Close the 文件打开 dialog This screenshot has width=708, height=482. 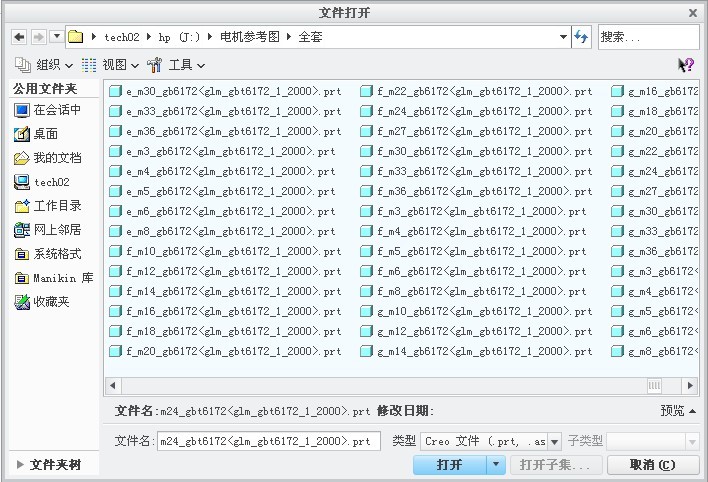pos(693,13)
